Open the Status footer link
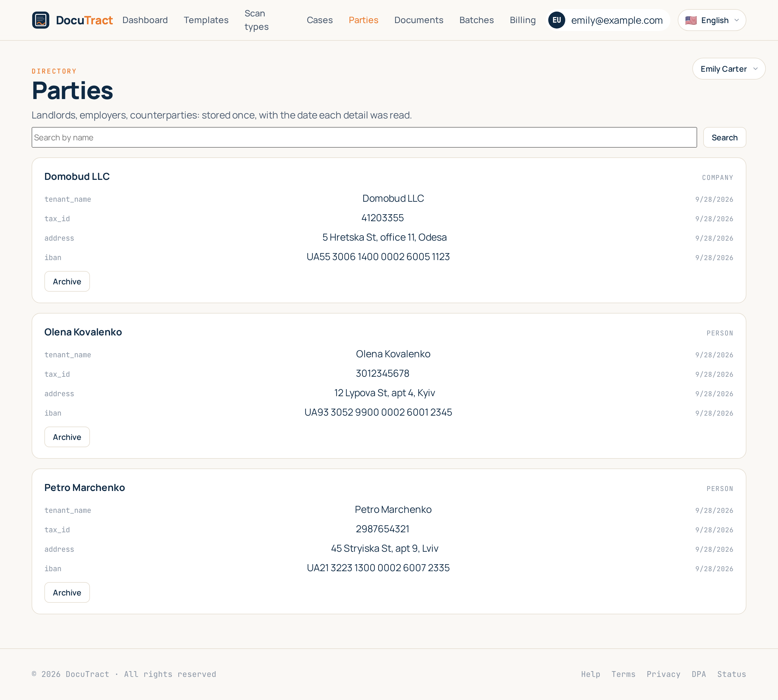 pyautogui.click(x=732, y=674)
